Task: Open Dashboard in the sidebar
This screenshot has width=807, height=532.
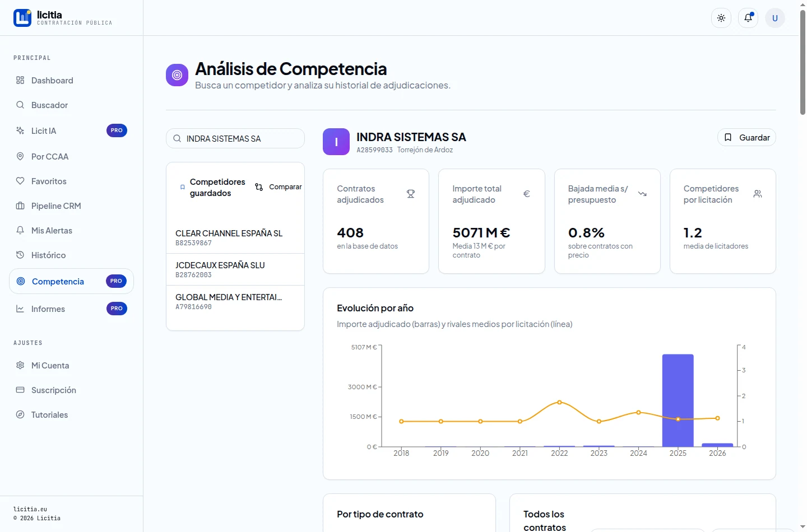Action: [71, 80]
